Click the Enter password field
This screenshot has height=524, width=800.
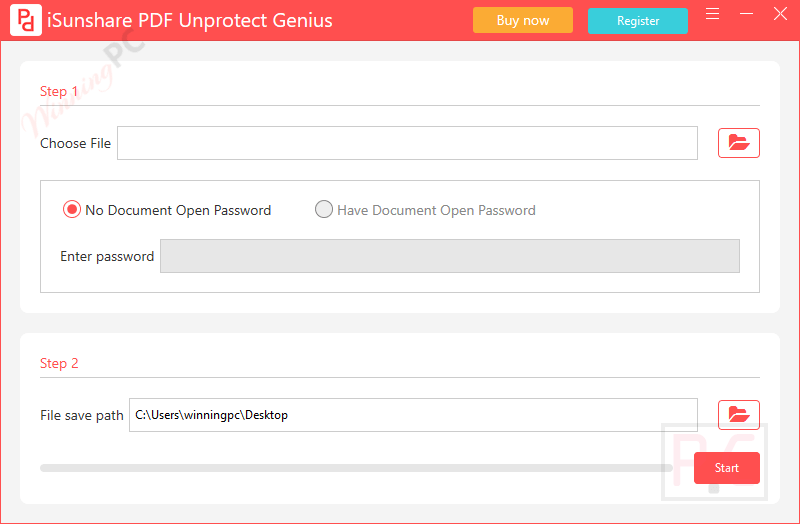(449, 256)
